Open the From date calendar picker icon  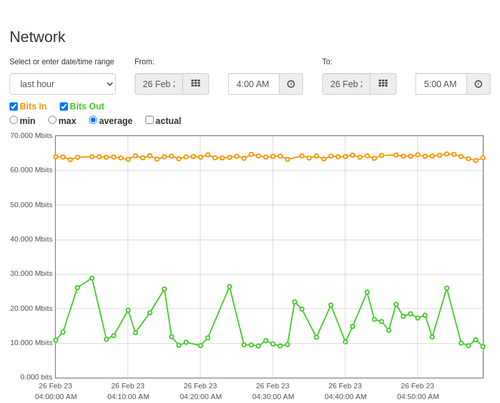tap(196, 84)
